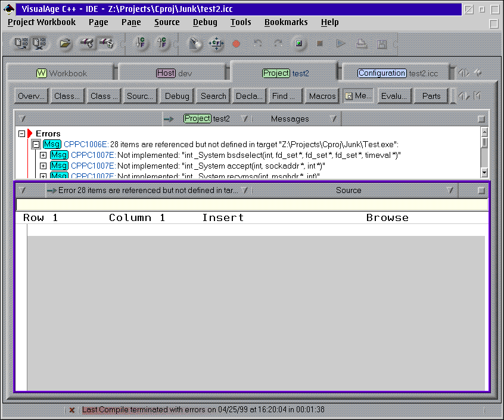Open the Source menu in the menu bar
504x420 pixels.
pos(167,22)
